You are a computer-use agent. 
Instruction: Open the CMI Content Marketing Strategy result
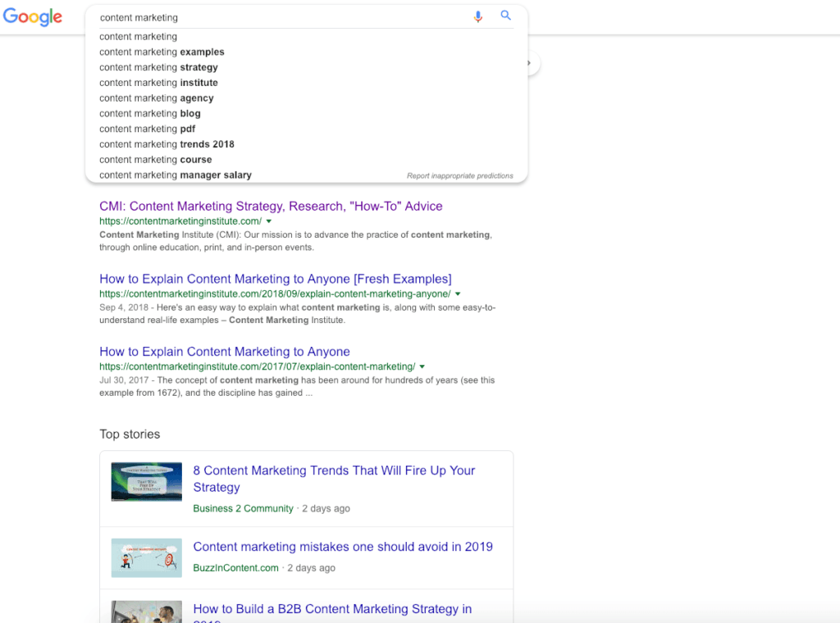pyautogui.click(x=271, y=206)
